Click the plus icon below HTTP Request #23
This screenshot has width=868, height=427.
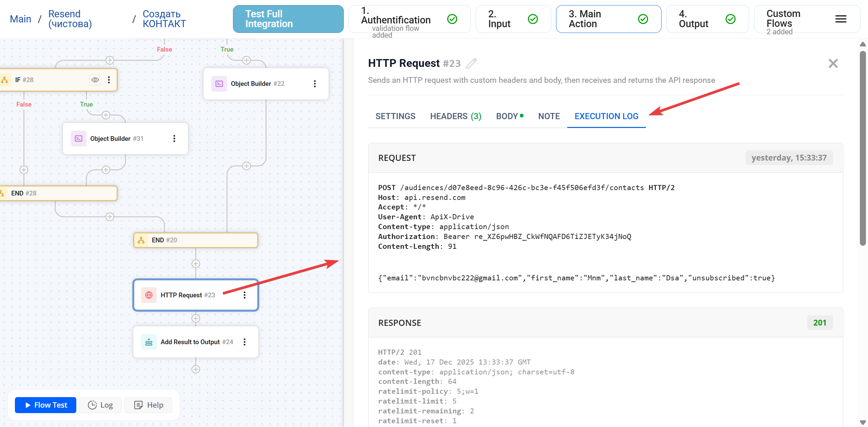tap(196, 318)
